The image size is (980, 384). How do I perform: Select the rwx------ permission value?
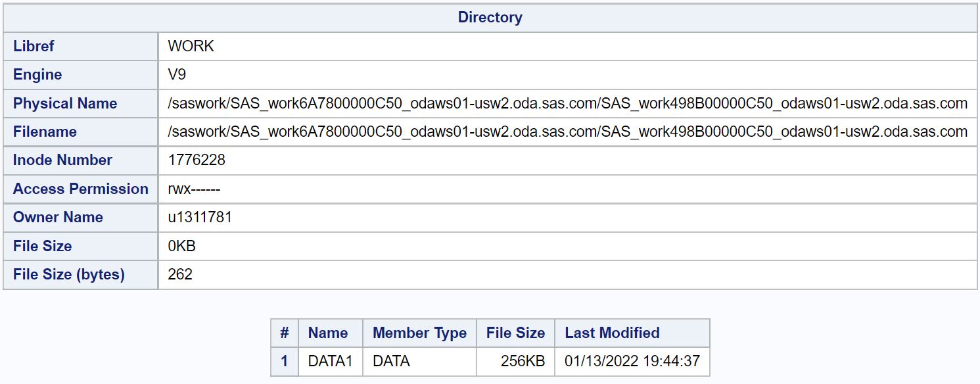(194, 189)
